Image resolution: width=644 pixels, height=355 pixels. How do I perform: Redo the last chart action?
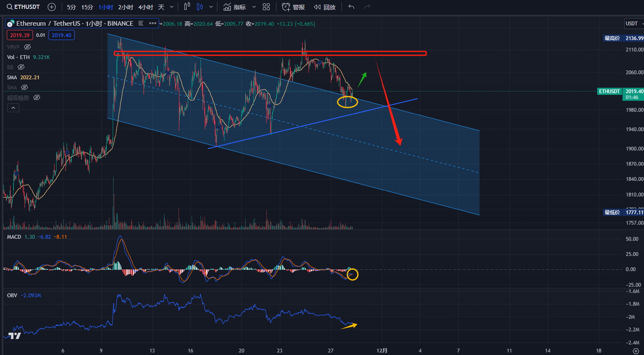367,7
